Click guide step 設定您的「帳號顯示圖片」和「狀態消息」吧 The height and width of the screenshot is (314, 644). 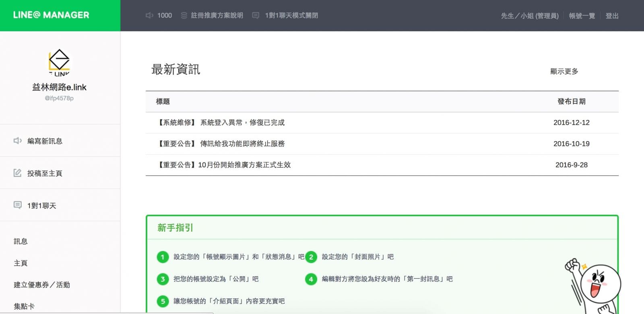(239, 257)
